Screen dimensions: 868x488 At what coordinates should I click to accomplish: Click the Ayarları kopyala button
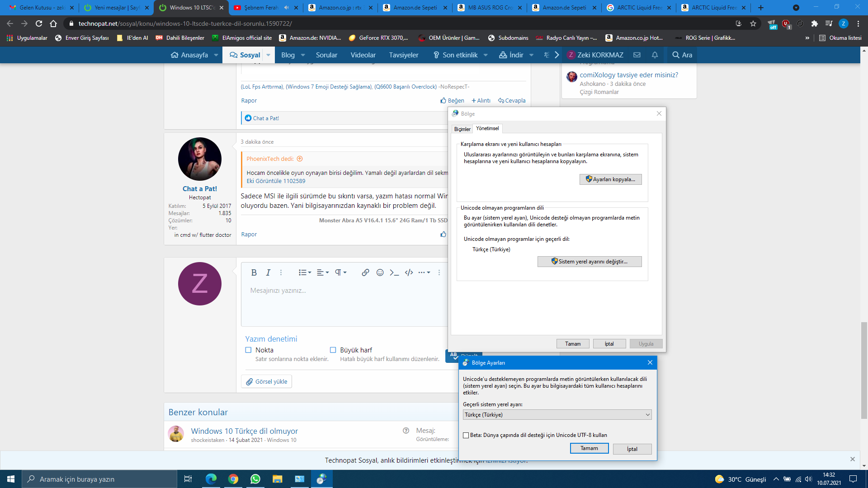pyautogui.click(x=610, y=179)
